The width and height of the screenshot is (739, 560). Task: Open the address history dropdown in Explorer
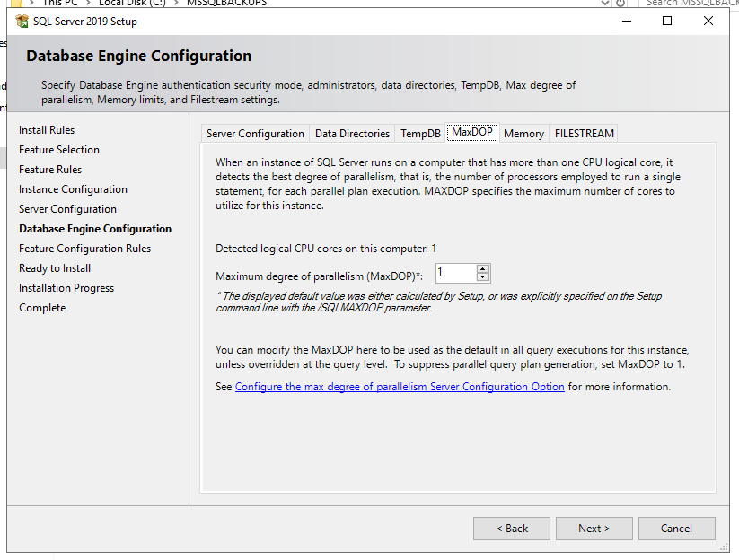click(x=605, y=4)
